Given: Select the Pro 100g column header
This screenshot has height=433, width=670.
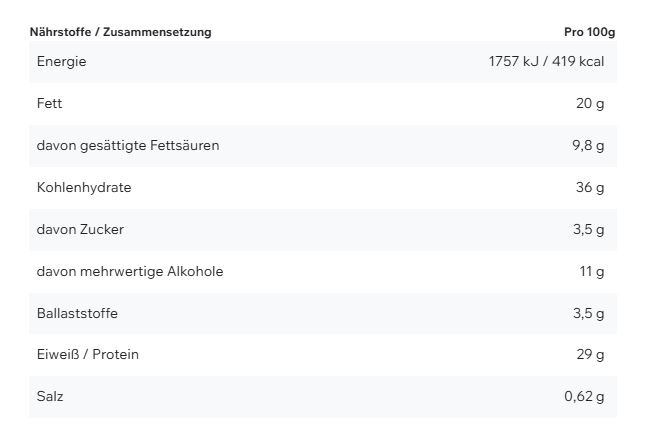Looking at the screenshot, I should (589, 32).
